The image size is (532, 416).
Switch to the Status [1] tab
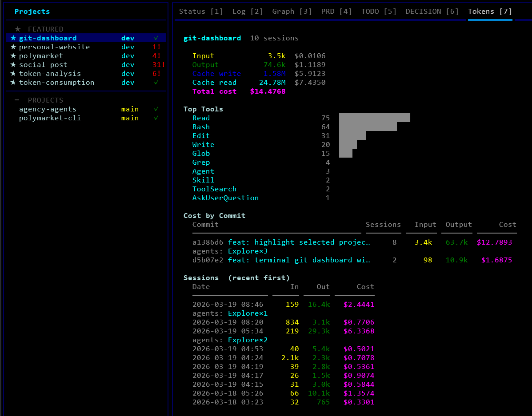click(x=201, y=12)
